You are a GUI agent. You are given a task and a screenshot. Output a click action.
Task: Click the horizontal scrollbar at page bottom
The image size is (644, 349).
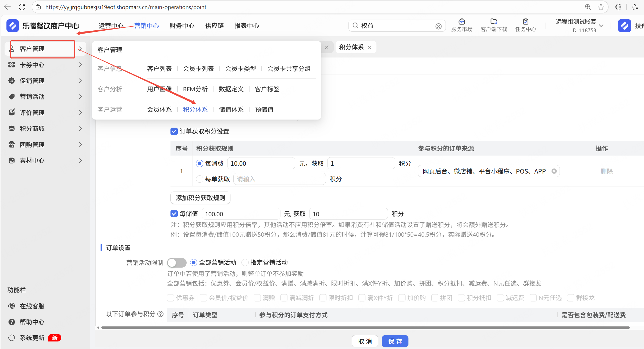[365, 328]
